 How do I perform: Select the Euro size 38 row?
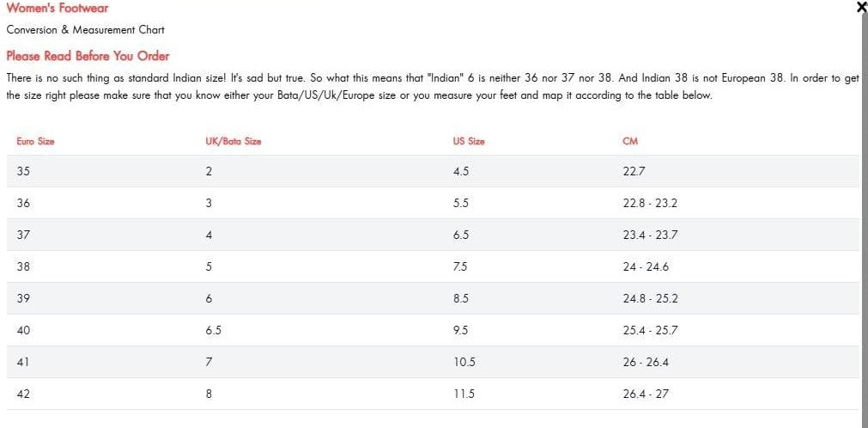click(x=23, y=266)
